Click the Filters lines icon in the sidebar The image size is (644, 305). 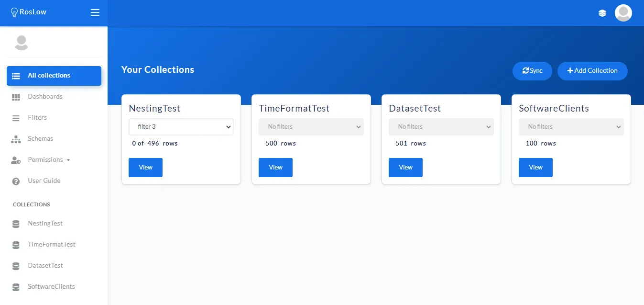(16, 118)
